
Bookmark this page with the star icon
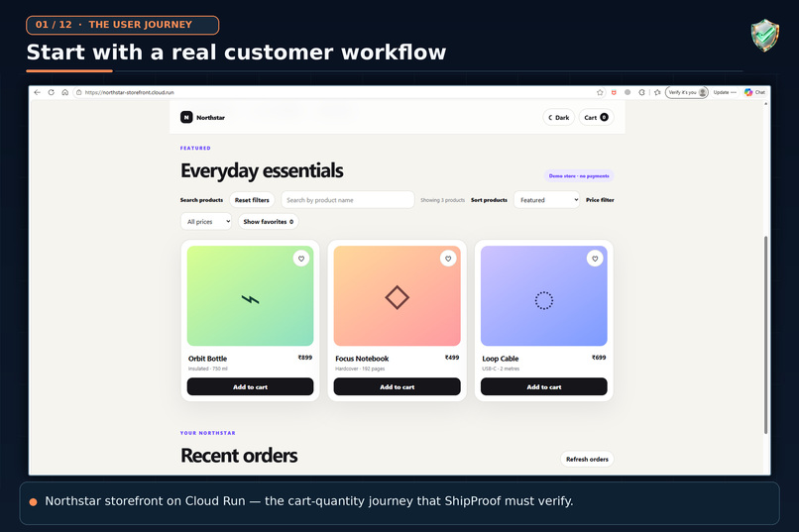600,92
